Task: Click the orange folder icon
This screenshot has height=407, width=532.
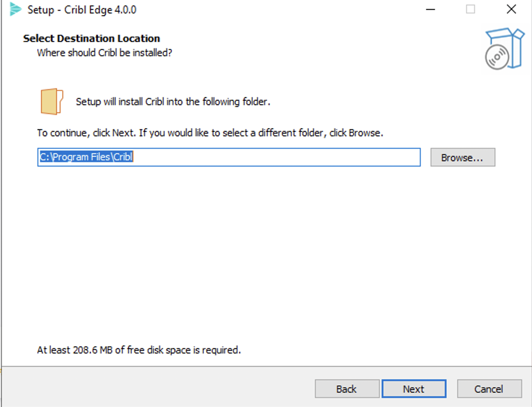Action: (x=52, y=102)
